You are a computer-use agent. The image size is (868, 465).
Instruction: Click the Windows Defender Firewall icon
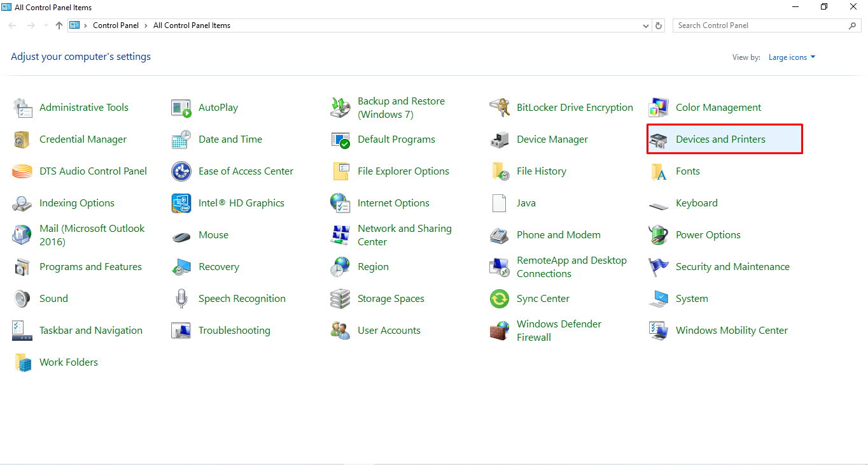tap(500, 331)
